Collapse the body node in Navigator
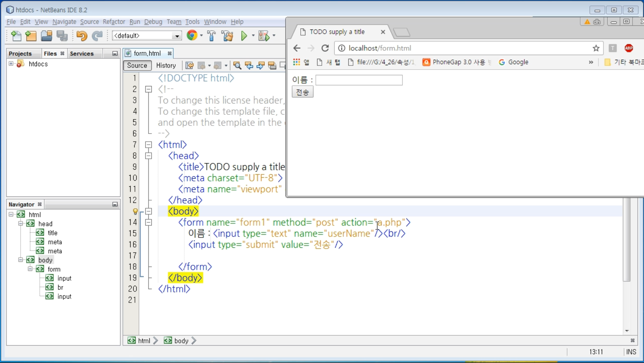The image size is (644, 363). 20,260
